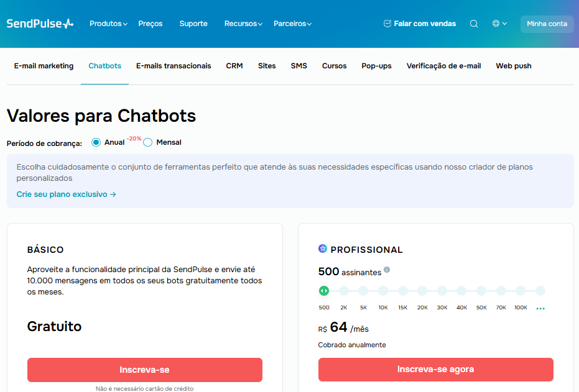
Task: Click the PROFISSIONAL plan title
Action: [x=367, y=250]
